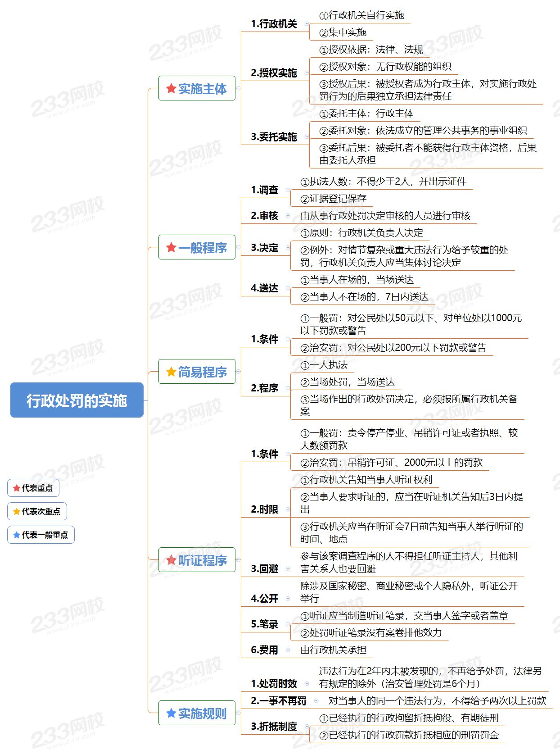Click the red star beside 一般程序
Screen dimensions: 560x750
click(171, 247)
